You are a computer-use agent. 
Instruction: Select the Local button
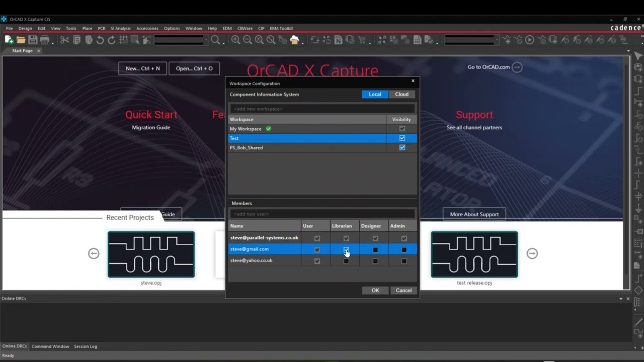375,95
